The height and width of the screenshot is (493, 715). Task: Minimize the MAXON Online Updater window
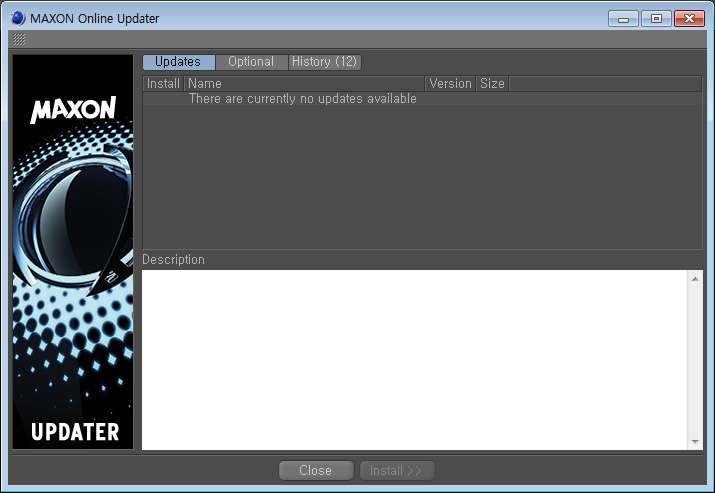click(x=623, y=19)
